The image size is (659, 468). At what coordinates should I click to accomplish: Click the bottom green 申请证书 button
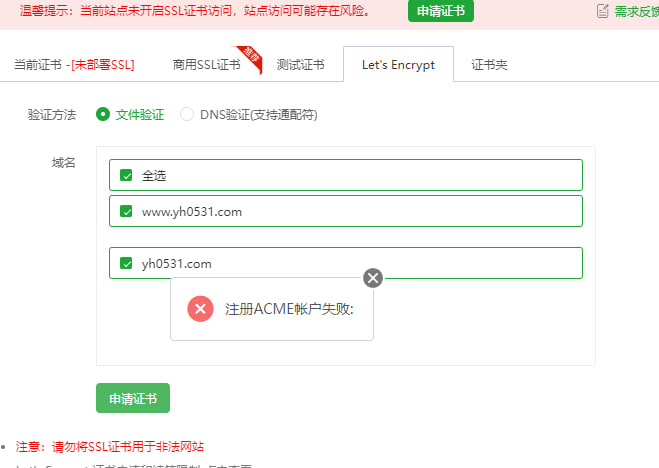[x=133, y=398]
